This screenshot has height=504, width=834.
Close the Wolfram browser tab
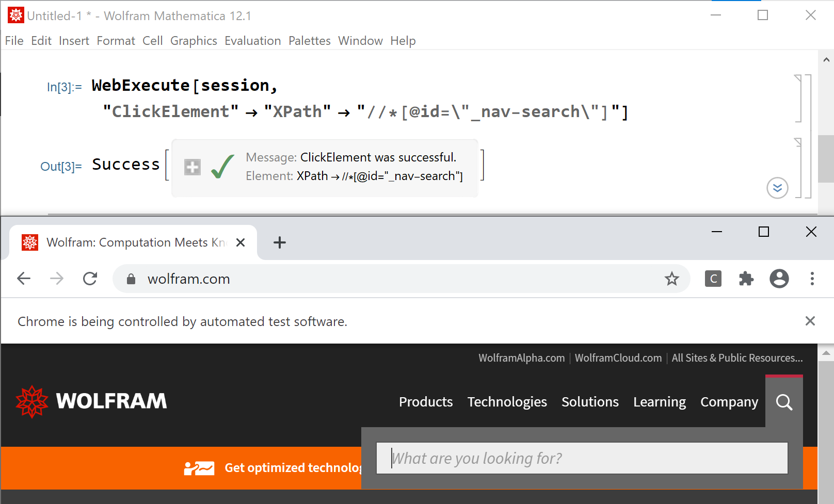pyautogui.click(x=240, y=242)
